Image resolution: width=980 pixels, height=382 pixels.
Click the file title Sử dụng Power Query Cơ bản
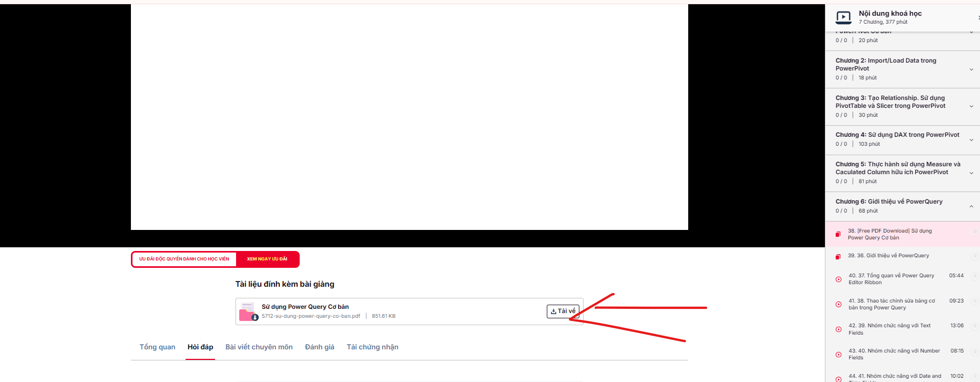[305, 307]
